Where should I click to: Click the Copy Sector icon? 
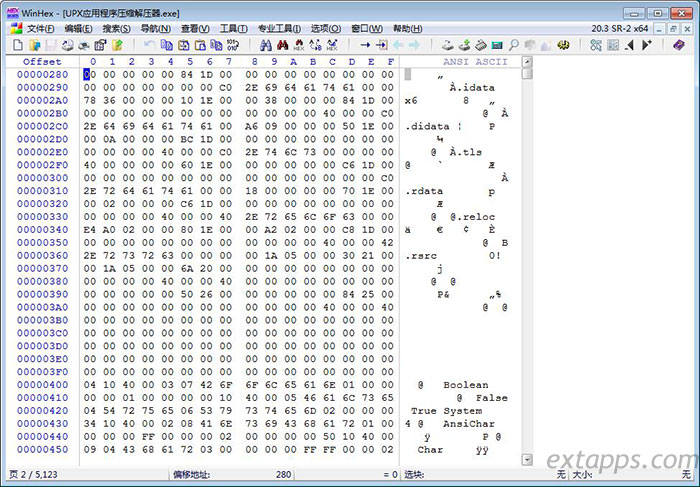(167, 45)
